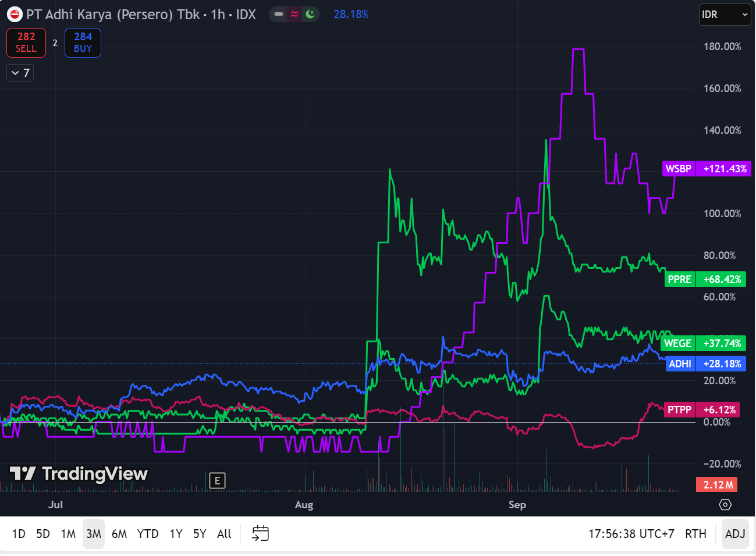Click the −20.00% price scale label
The height and width of the screenshot is (556, 756).
click(x=722, y=464)
